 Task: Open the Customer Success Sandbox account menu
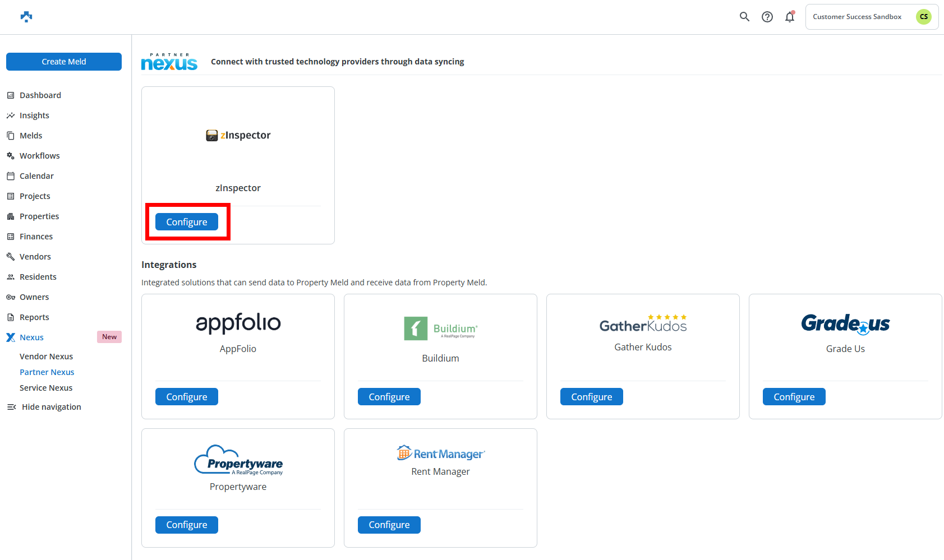point(857,17)
